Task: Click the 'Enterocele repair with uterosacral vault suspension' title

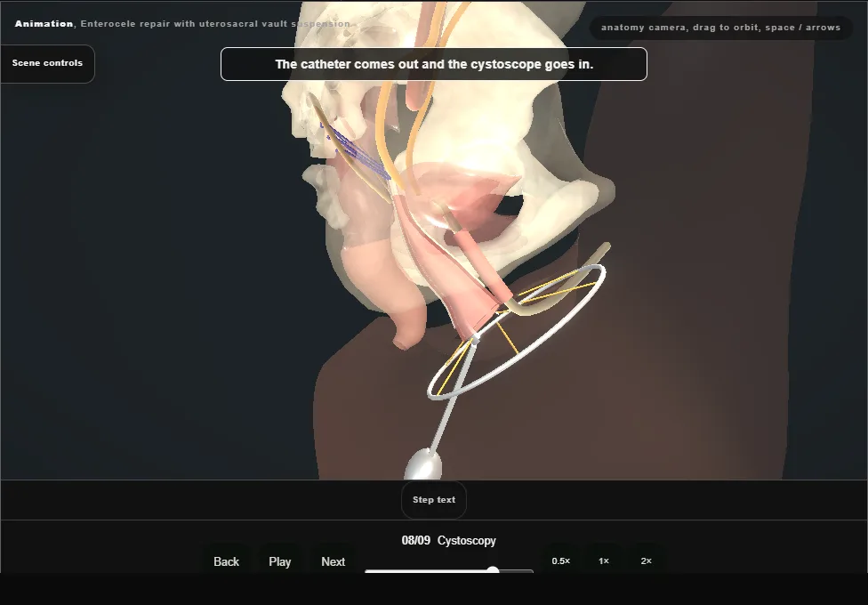Action: point(215,24)
